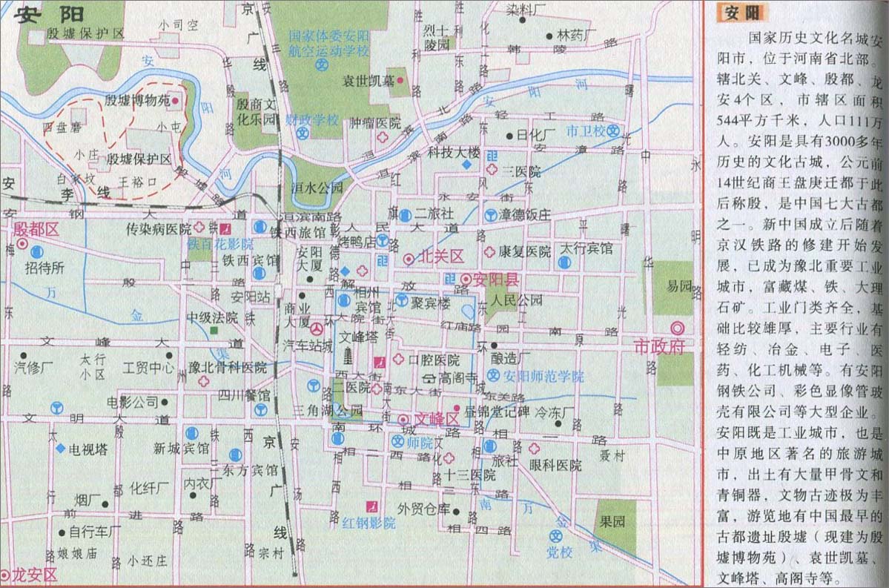Click the 殷墟博物苑 label

pyautogui.click(x=136, y=100)
